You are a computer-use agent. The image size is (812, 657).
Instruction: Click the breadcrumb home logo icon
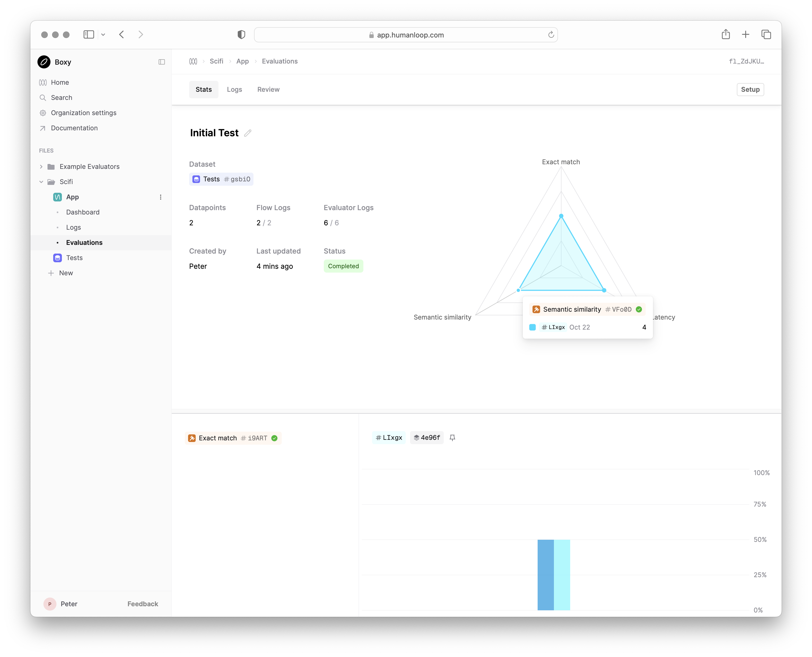(x=193, y=61)
